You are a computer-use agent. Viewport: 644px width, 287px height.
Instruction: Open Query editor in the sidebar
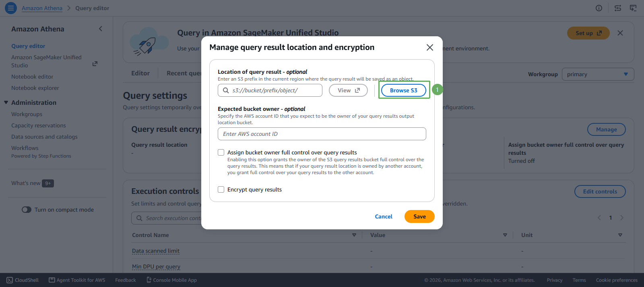(x=28, y=46)
